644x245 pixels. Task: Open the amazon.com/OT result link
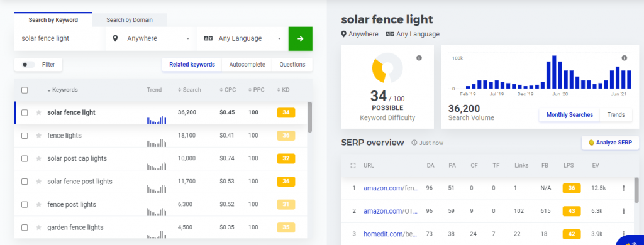(391, 211)
